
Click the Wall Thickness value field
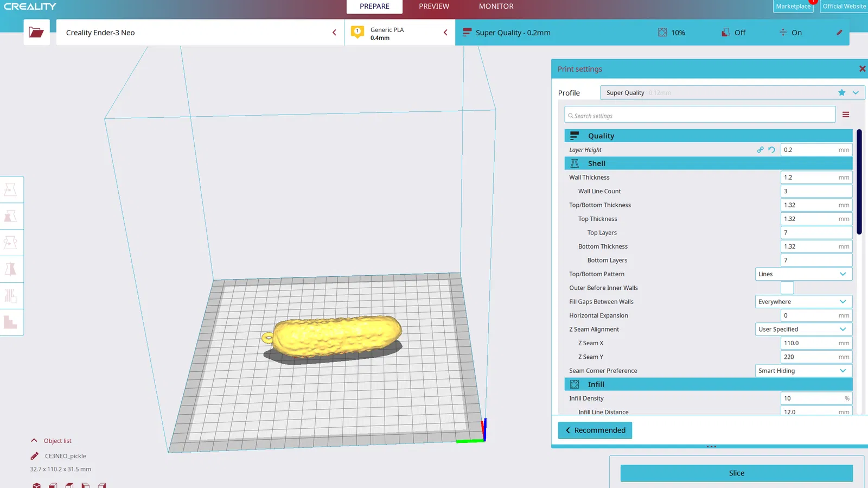(816, 178)
